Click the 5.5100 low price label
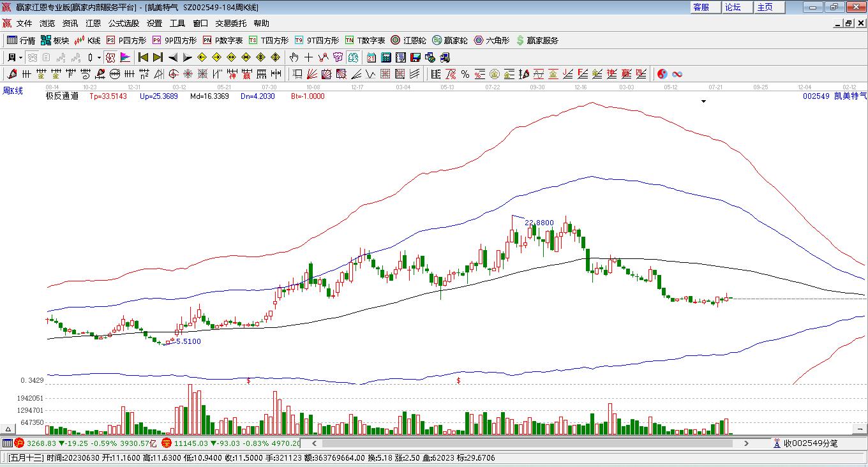The image size is (868, 467). click(x=188, y=341)
